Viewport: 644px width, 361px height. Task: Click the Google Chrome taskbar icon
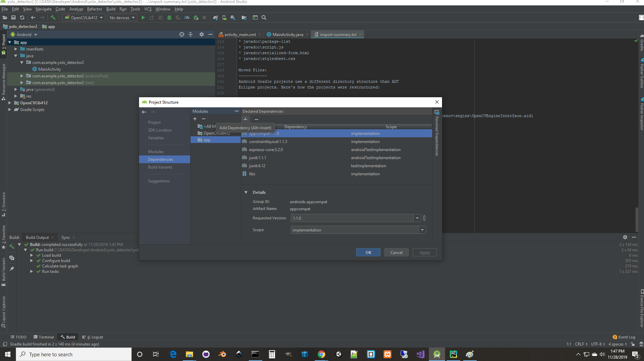pyautogui.click(x=321, y=354)
